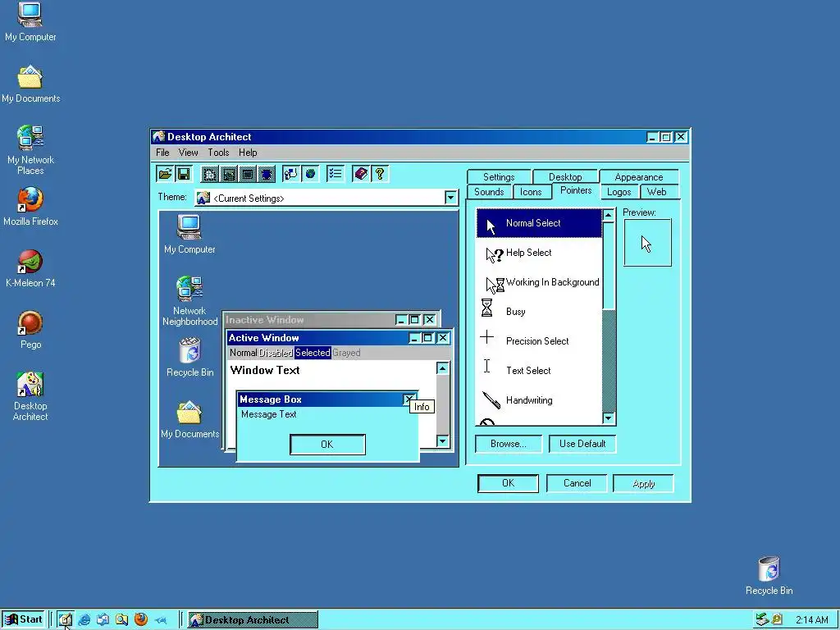Switch to the Logos tab
840x630 pixels.
tap(619, 192)
